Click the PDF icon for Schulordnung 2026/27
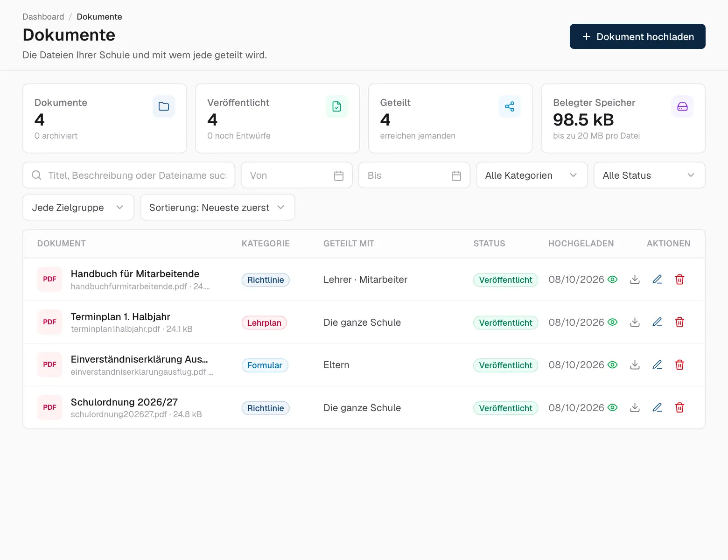 [49, 407]
